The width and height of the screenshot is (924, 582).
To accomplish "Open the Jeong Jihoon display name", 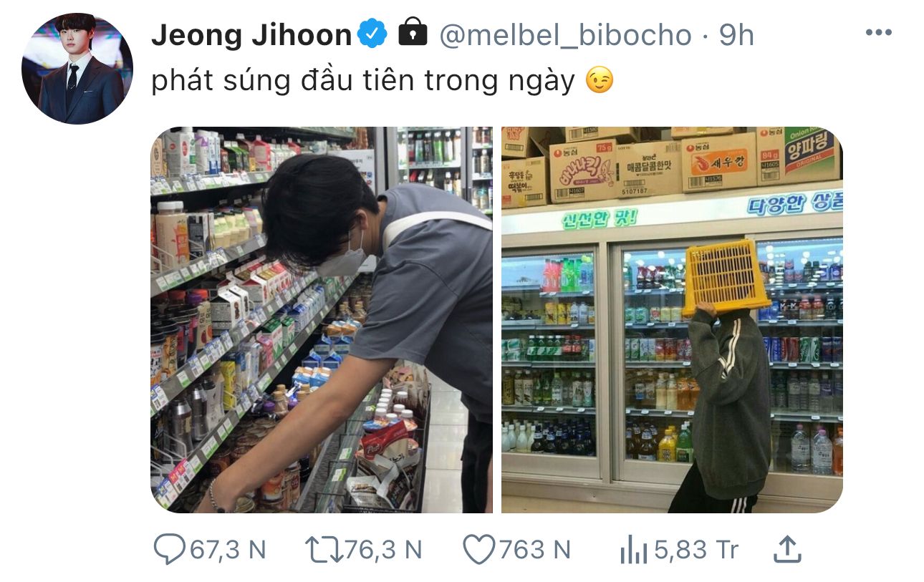I will tap(251, 34).
